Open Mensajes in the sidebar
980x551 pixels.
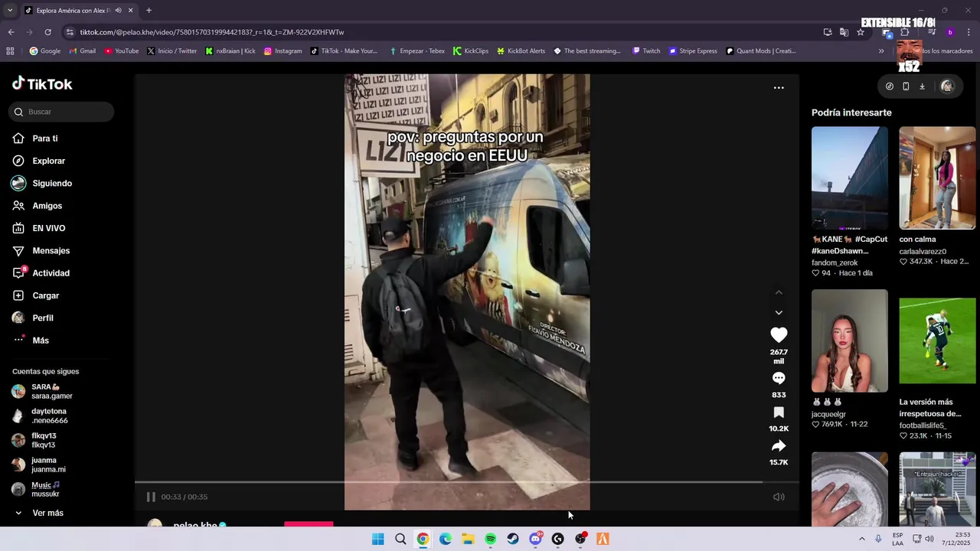click(x=41, y=251)
